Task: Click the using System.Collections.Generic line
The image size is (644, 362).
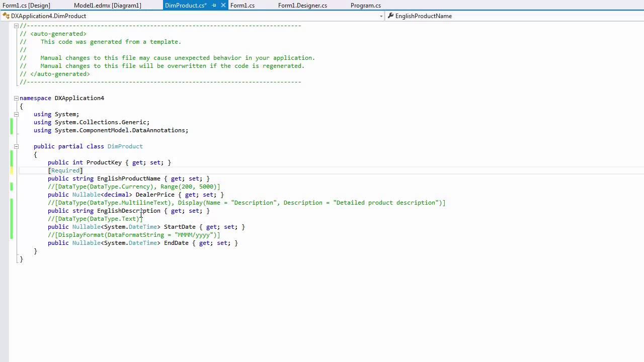Action: [x=92, y=122]
